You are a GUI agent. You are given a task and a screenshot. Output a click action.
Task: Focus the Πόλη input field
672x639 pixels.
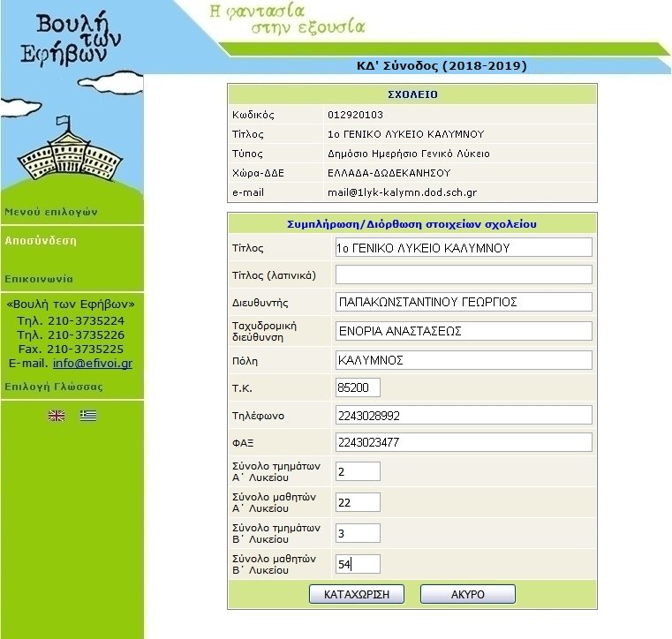pyautogui.click(x=464, y=360)
